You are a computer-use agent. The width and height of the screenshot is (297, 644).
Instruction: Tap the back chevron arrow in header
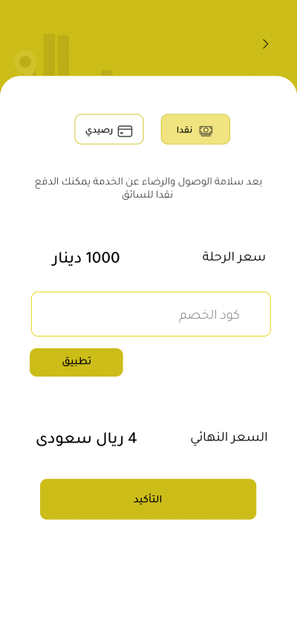(266, 44)
